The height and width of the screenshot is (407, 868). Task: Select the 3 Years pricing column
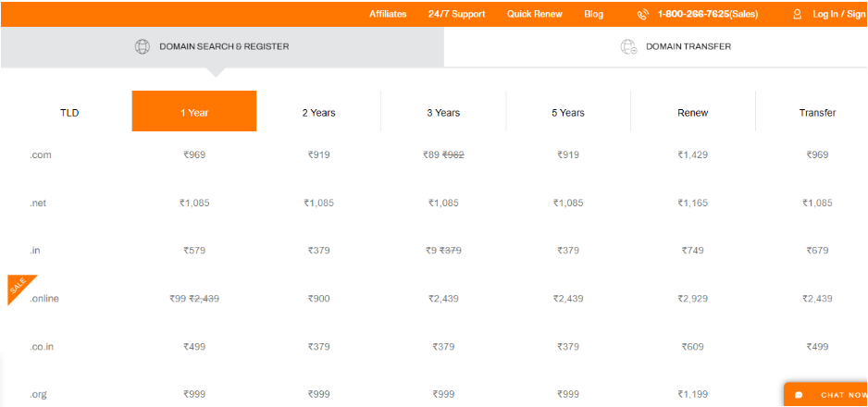click(x=443, y=112)
